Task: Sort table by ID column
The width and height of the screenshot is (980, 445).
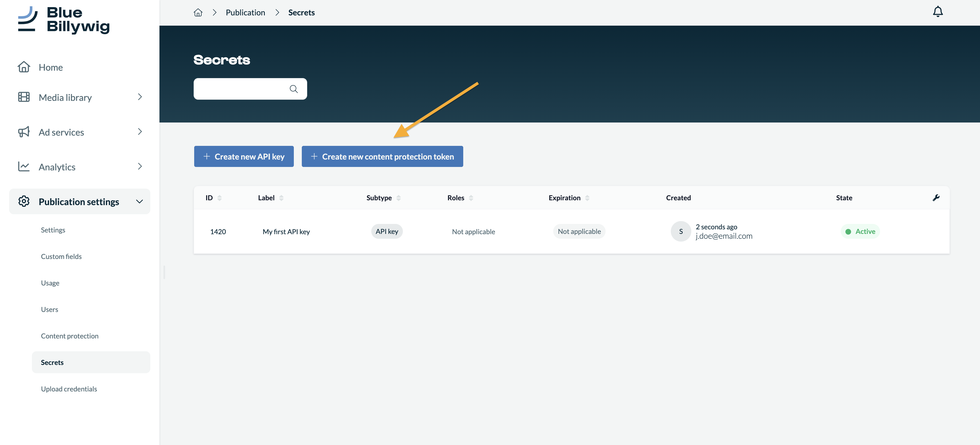Action: [220, 198]
